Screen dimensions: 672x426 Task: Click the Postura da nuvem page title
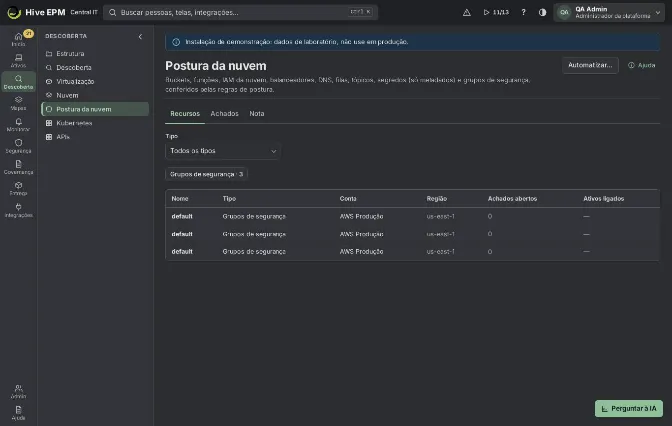pos(216,66)
